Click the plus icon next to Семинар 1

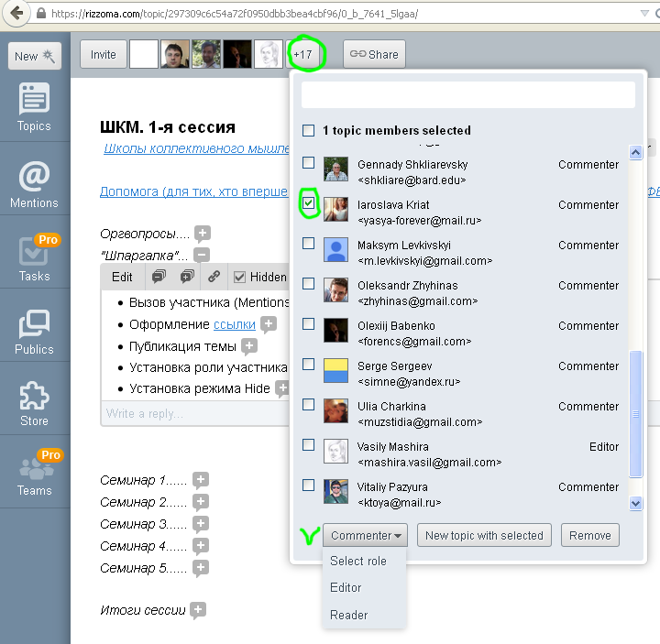pos(201,480)
